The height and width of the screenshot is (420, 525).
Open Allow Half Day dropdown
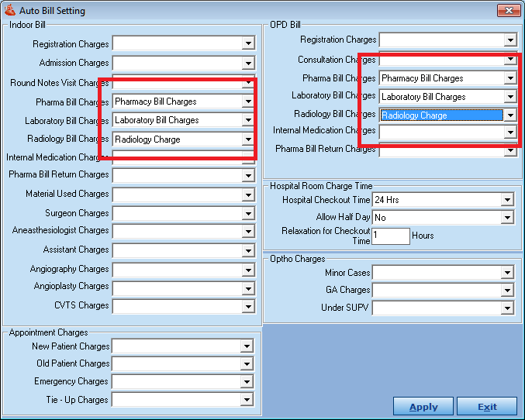(507, 218)
